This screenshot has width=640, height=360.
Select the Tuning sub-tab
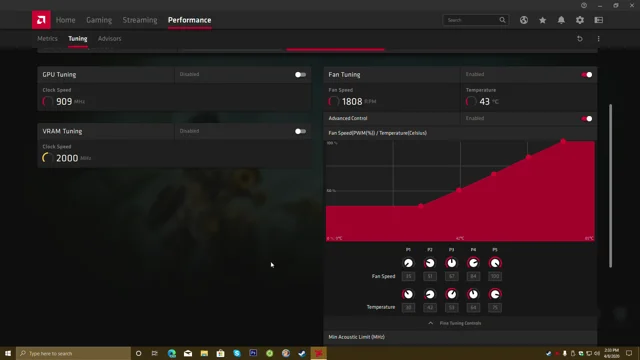pos(78,38)
